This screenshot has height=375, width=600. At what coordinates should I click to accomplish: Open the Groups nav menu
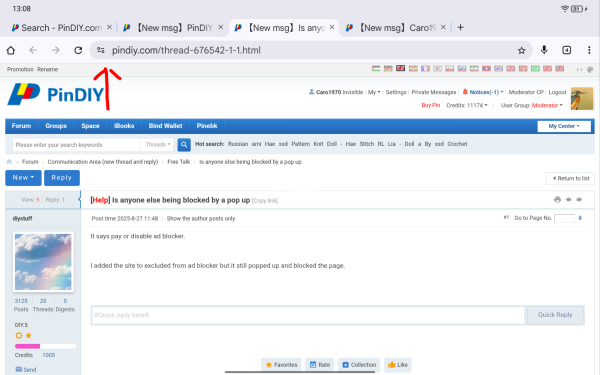coord(56,126)
